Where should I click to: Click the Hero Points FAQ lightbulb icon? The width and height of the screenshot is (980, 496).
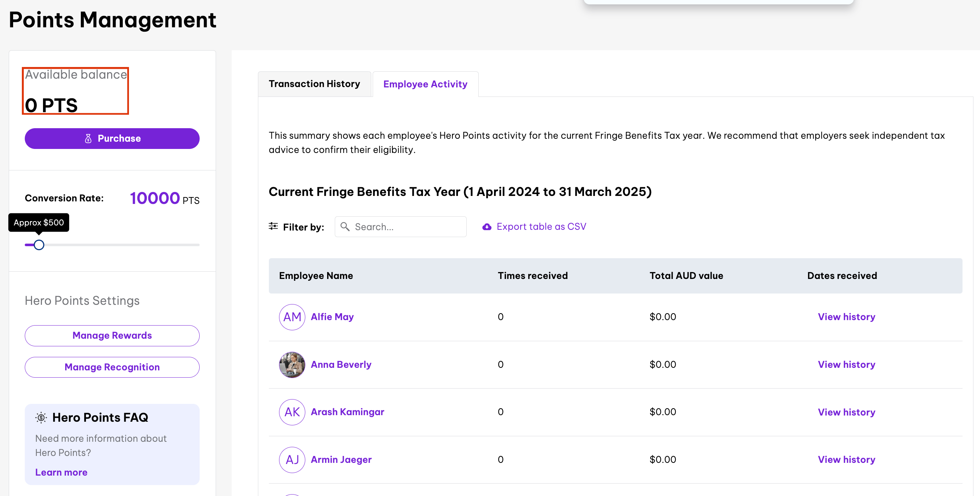click(x=41, y=418)
